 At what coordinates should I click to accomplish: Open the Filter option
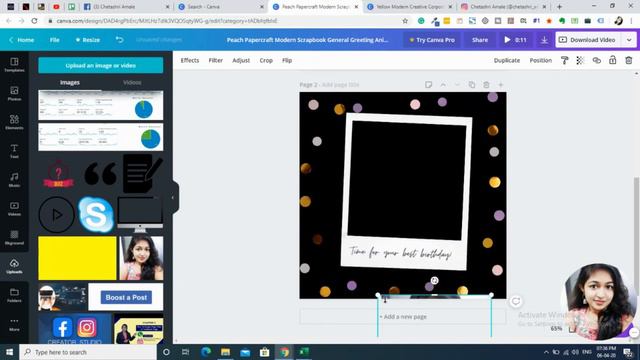click(216, 60)
